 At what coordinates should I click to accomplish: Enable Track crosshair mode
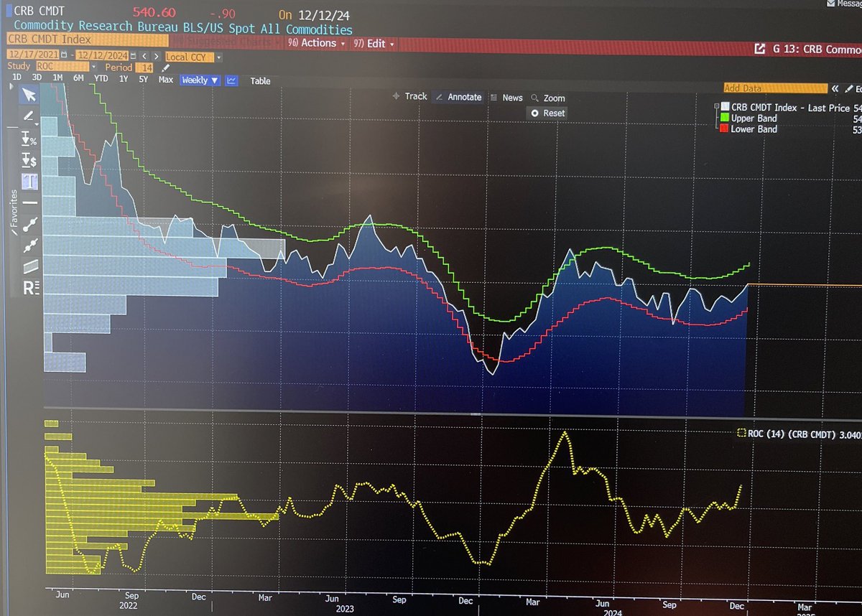[409, 96]
